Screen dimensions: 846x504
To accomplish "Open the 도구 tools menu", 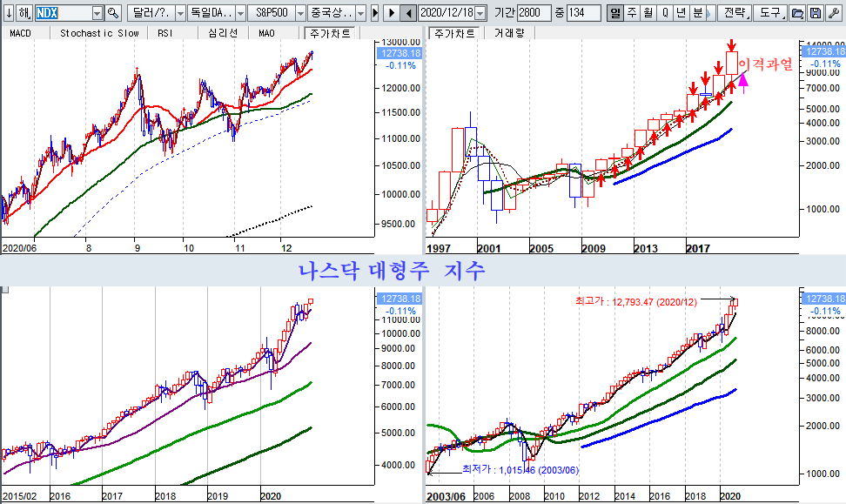I will [x=770, y=13].
